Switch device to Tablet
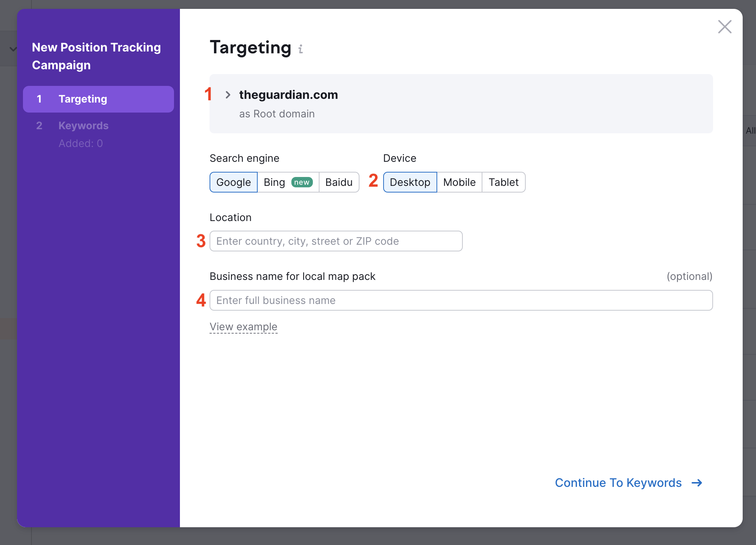This screenshot has width=756, height=545. click(503, 182)
